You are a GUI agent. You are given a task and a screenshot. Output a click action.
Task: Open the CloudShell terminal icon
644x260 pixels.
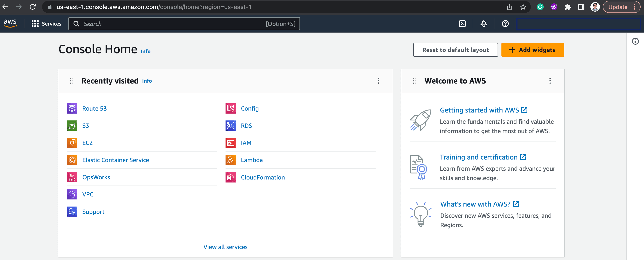pyautogui.click(x=462, y=24)
